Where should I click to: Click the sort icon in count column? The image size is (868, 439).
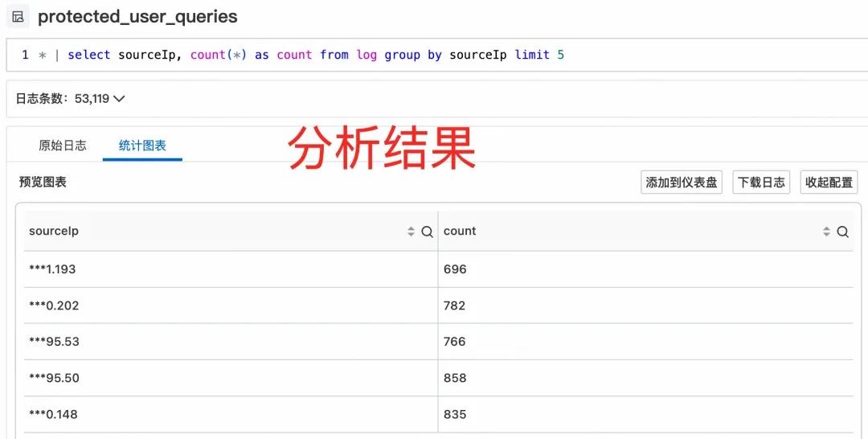[x=826, y=232]
